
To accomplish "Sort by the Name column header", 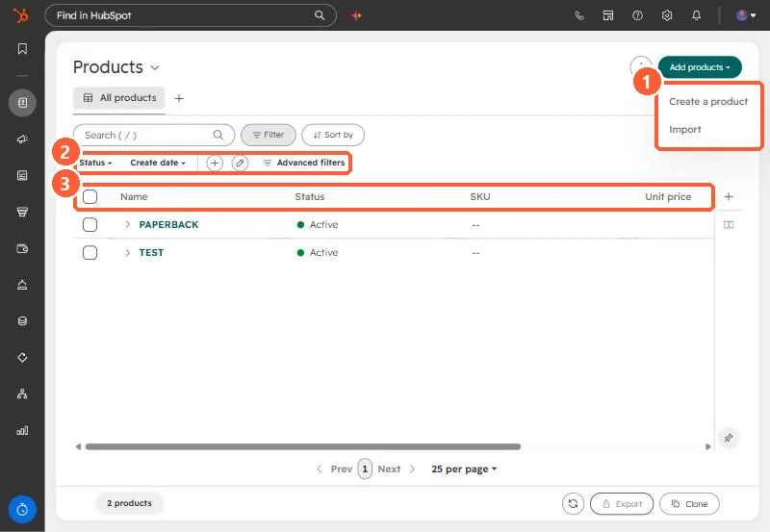I will pyautogui.click(x=134, y=197).
